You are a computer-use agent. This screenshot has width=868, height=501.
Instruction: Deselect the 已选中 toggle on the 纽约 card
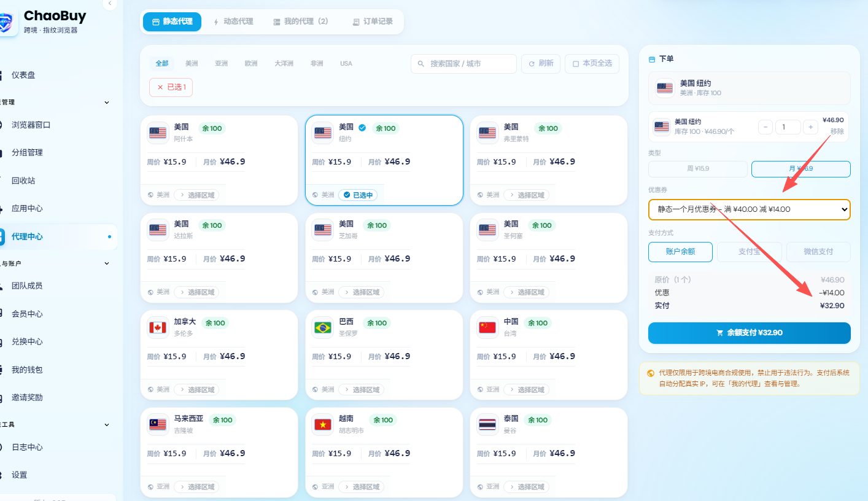(358, 195)
